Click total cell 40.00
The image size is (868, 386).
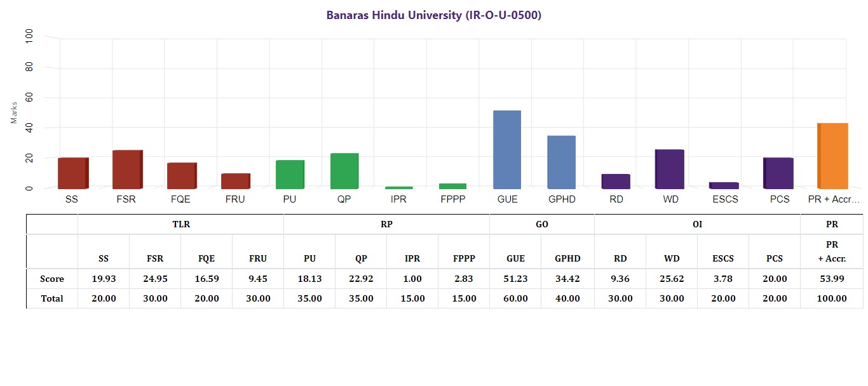[x=567, y=298]
